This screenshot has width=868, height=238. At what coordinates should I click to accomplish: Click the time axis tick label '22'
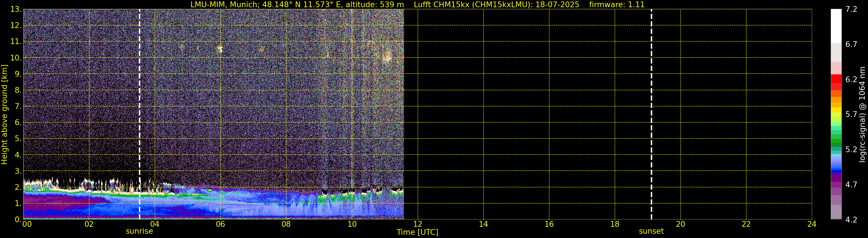tap(746, 224)
